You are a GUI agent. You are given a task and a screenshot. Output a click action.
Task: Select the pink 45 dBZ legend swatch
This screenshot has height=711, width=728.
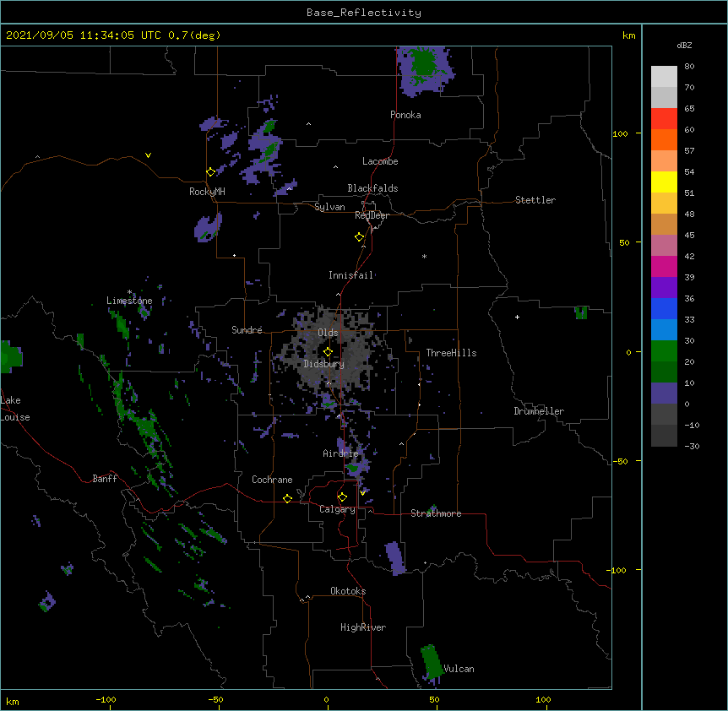[x=664, y=246]
